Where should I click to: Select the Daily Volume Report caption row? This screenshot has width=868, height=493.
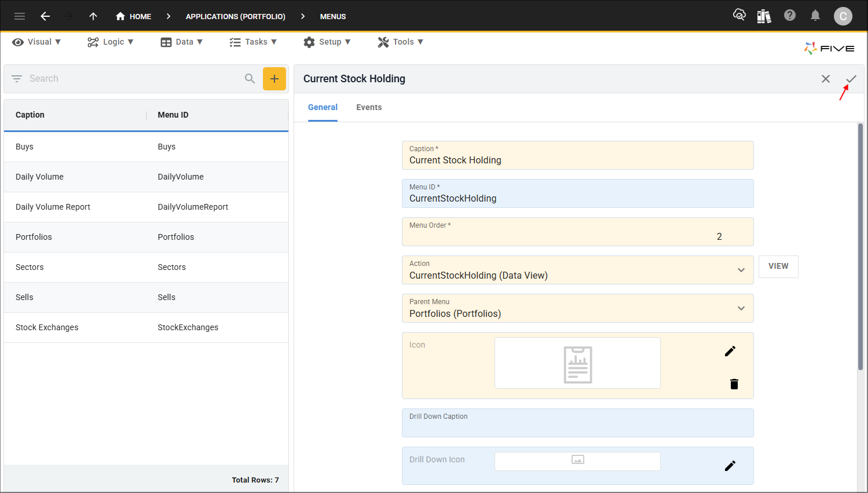coord(146,207)
